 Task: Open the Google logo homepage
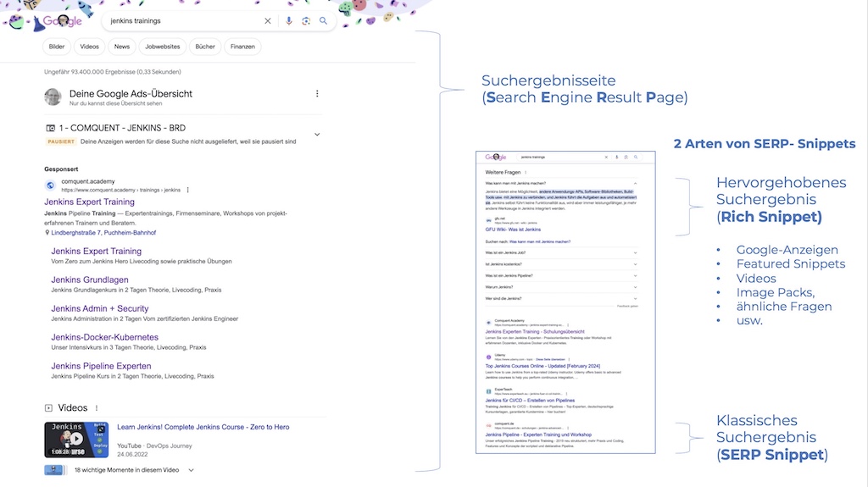(62, 21)
